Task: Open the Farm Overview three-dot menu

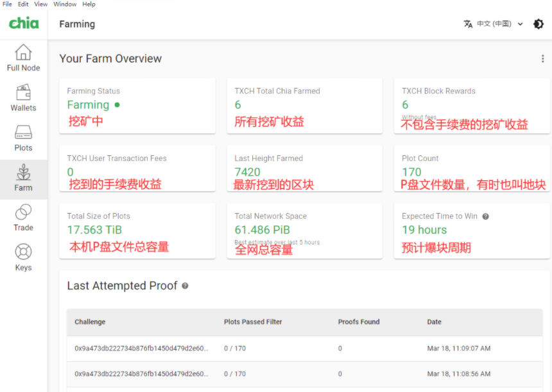Action: click(x=542, y=58)
